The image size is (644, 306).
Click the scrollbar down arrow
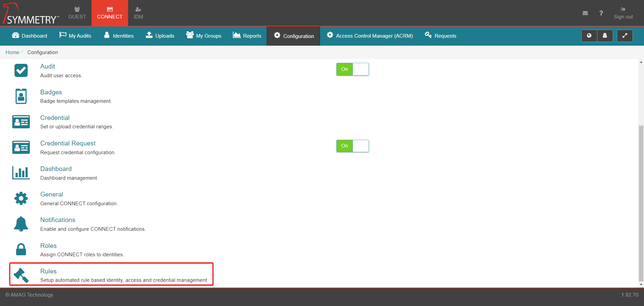tap(641, 285)
